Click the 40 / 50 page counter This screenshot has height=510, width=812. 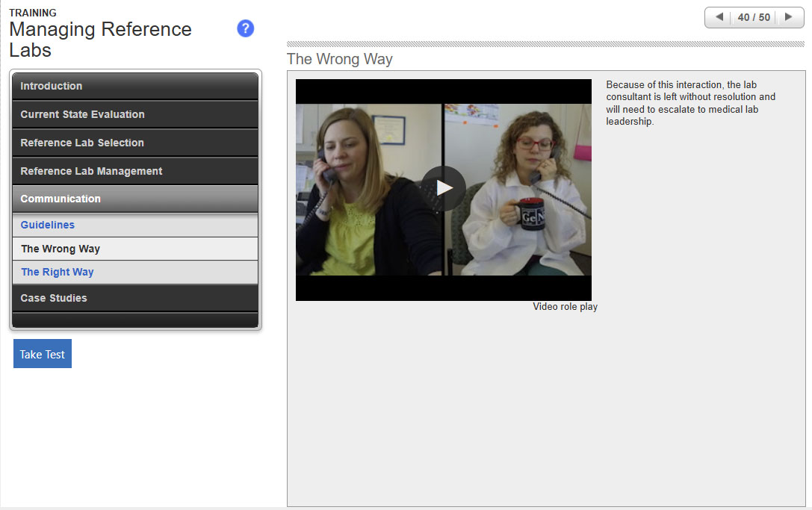click(x=753, y=17)
